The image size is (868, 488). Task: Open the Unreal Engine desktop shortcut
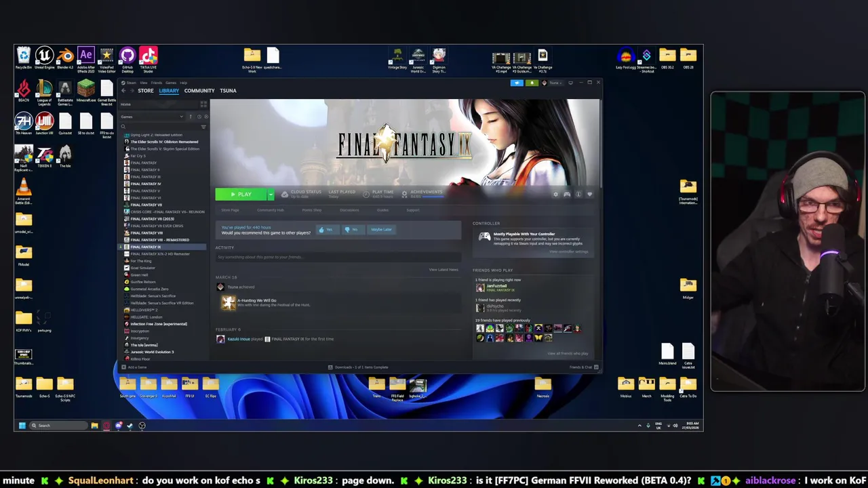coord(44,58)
